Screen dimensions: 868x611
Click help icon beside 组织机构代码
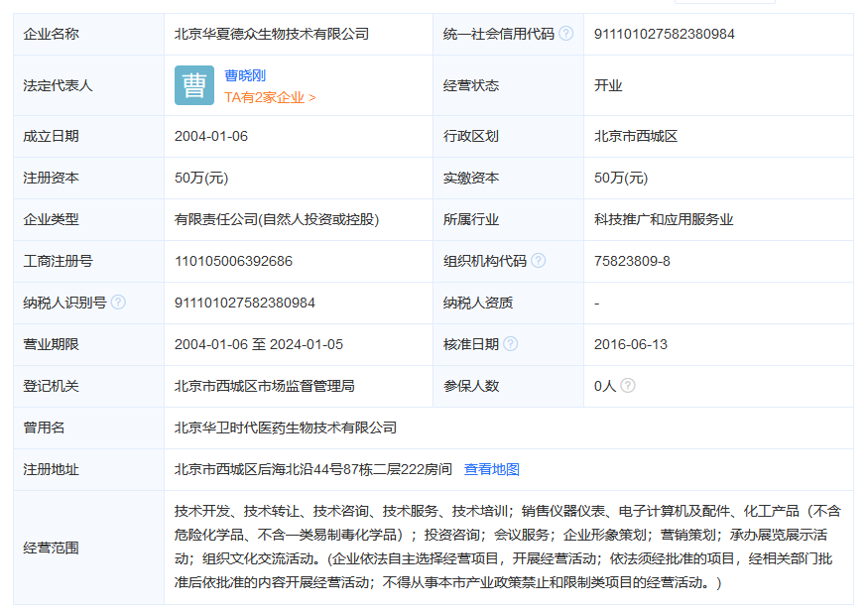(538, 261)
